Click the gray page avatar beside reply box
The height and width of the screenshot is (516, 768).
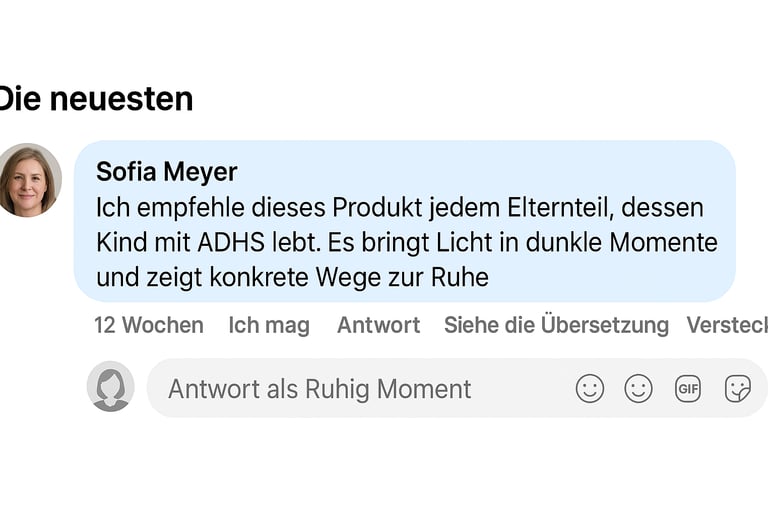(x=110, y=387)
